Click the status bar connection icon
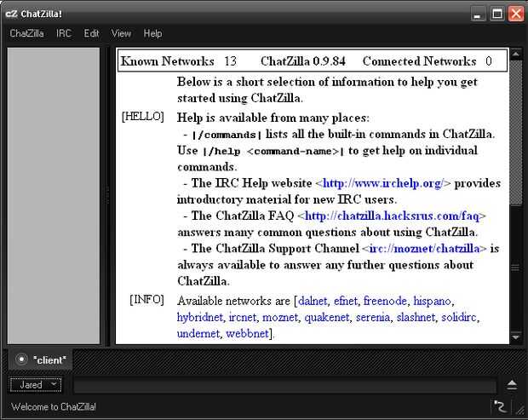The height and width of the screenshot is (420, 528). pos(500,406)
